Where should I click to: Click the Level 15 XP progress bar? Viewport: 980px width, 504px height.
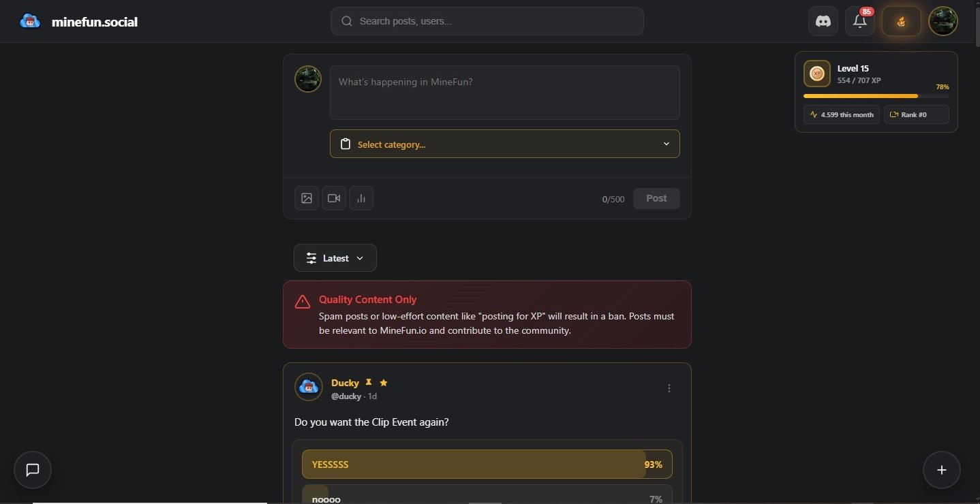(x=876, y=96)
